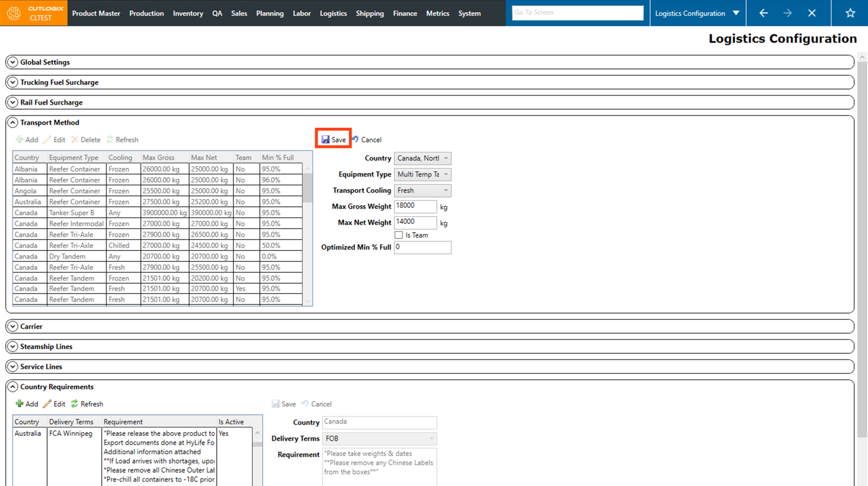Expand the Global Settings section
Image resolution: width=868 pixels, height=486 pixels.
(x=13, y=62)
